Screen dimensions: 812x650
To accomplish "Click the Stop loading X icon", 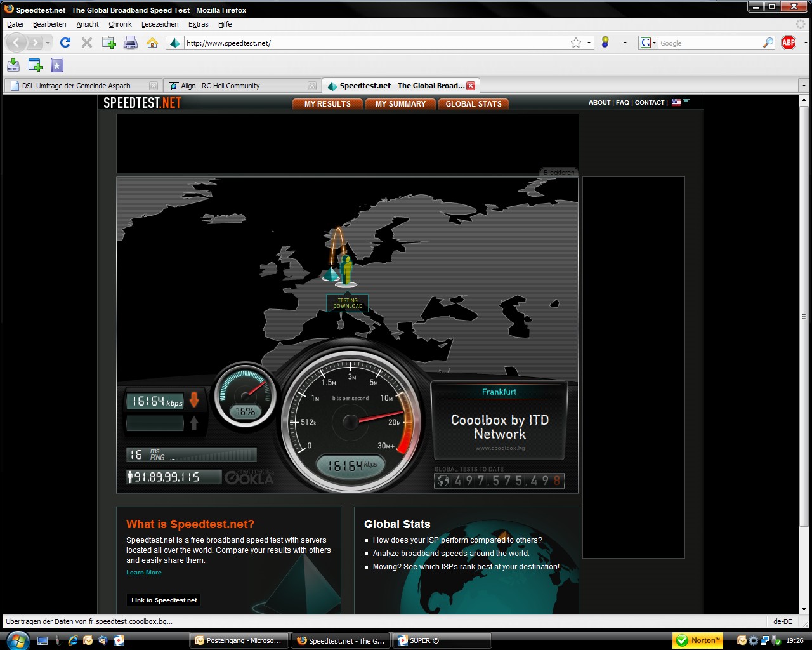I will [87, 43].
